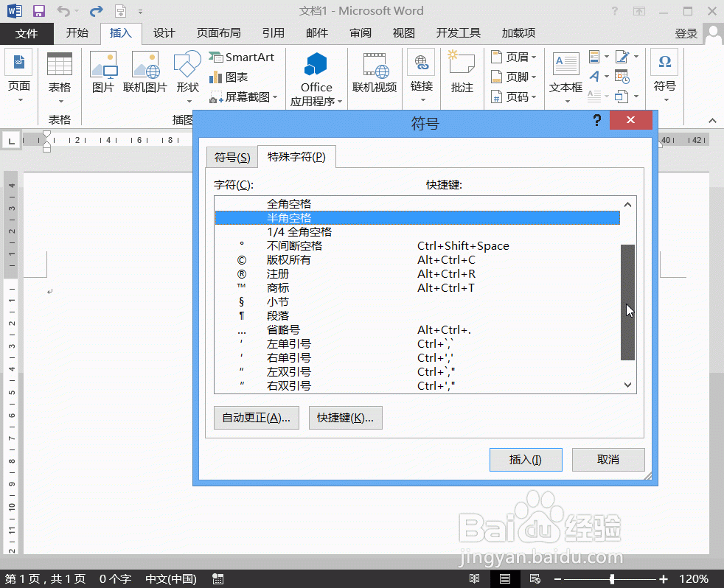Switch to print layout view in status bar
This screenshot has width=724, height=588.
click(505, 579)
